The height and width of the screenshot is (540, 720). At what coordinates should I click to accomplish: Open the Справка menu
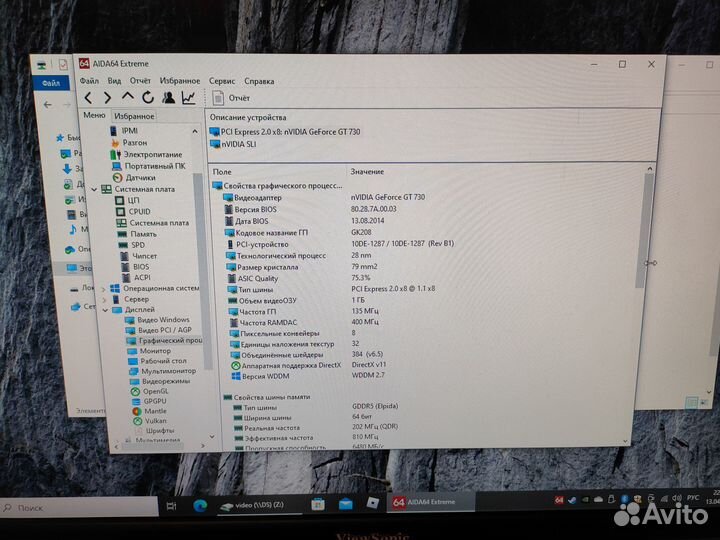(x=259, y=81)
